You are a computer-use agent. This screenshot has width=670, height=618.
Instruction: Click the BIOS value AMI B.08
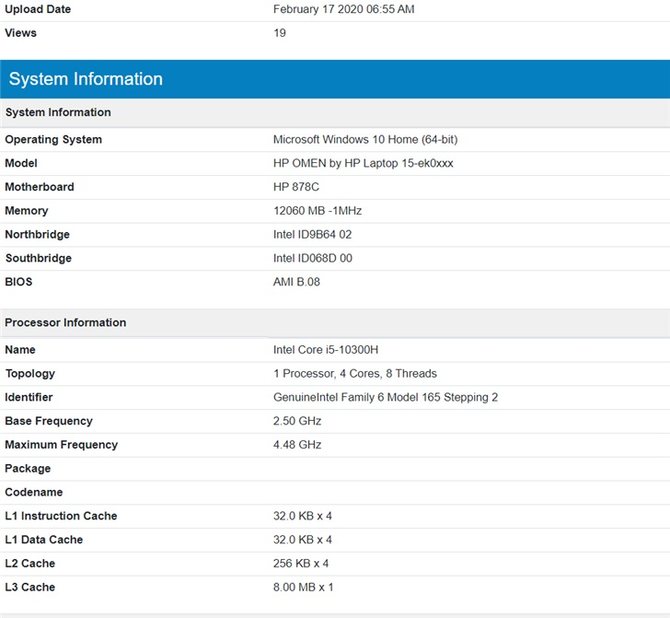(x=297, y=282)
